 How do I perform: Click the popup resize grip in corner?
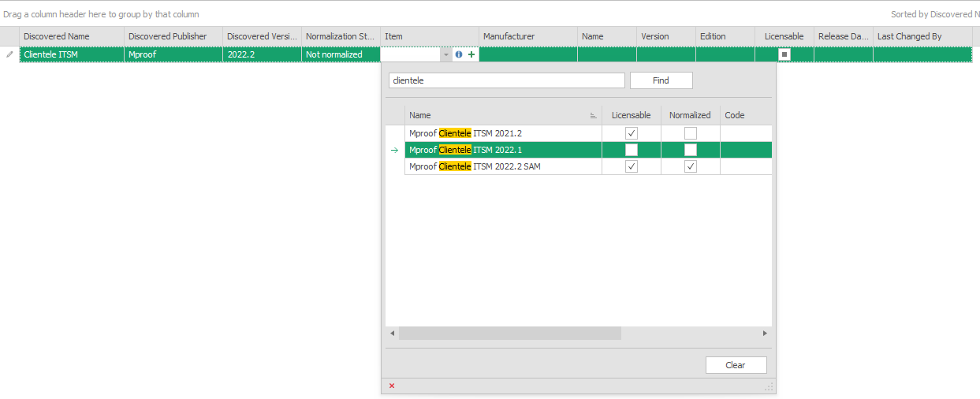click(x=769, y=386)
